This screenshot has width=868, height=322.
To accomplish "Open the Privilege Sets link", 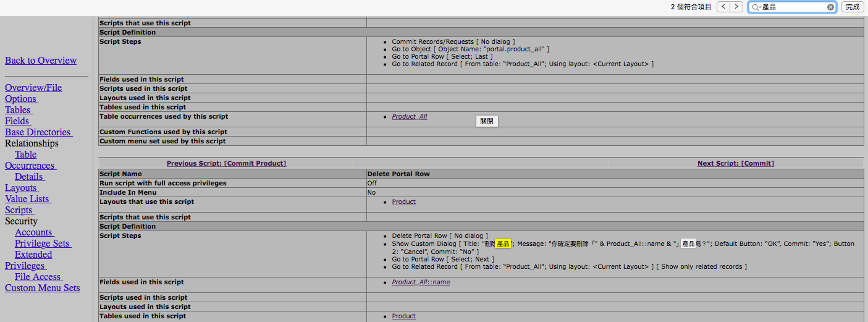I will pyautogui.click(x=43, y=244).
